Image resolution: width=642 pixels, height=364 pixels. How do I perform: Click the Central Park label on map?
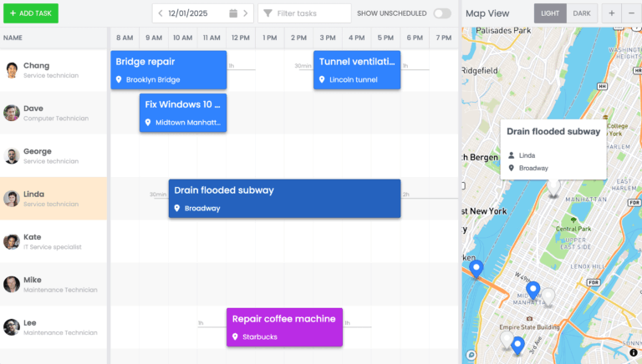[x=573, y=229]
